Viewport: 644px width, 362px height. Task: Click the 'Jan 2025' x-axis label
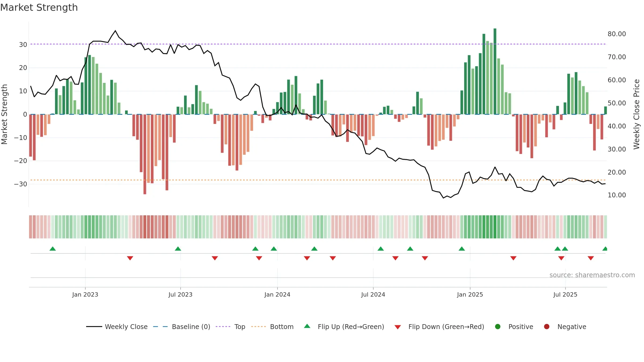[x=470, y=294]
